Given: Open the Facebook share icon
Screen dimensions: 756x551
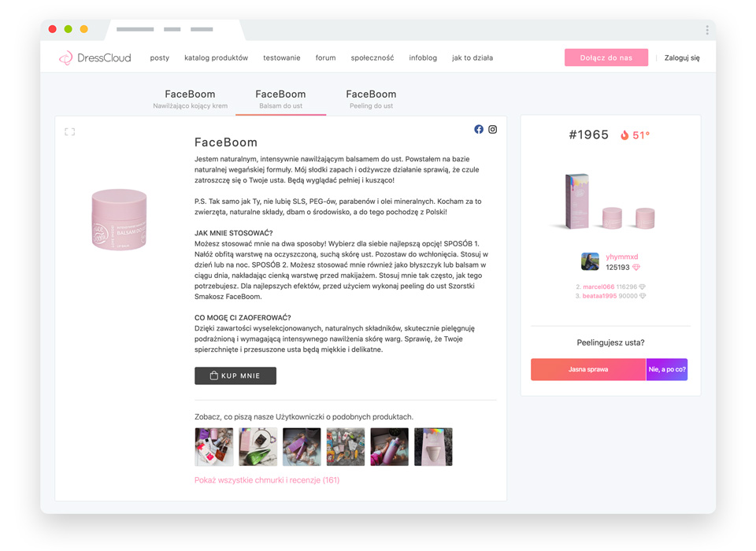Looking at the screenshot, I should [x=478, y=129].
